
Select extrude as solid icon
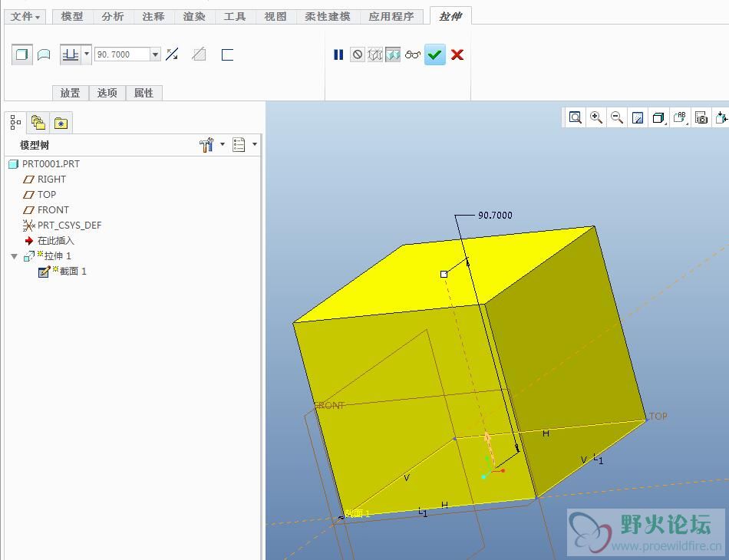point(21,54)
